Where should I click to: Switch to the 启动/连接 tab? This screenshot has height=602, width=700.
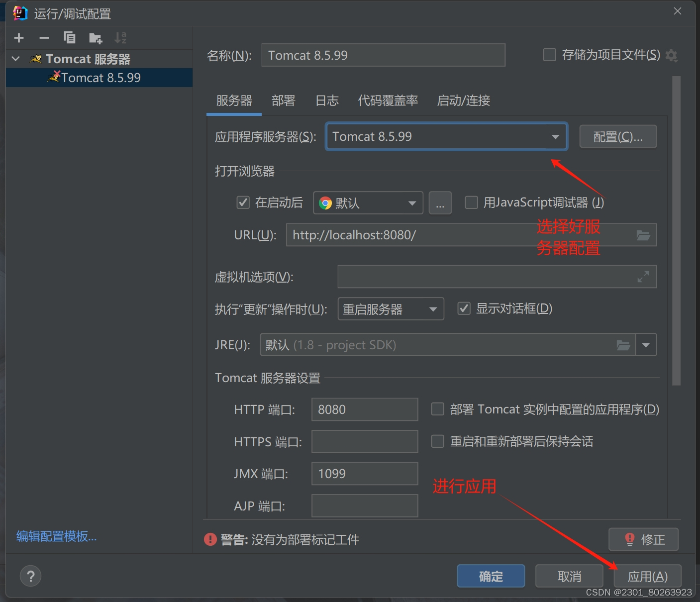pyautogui.click(x=463, y=100)
